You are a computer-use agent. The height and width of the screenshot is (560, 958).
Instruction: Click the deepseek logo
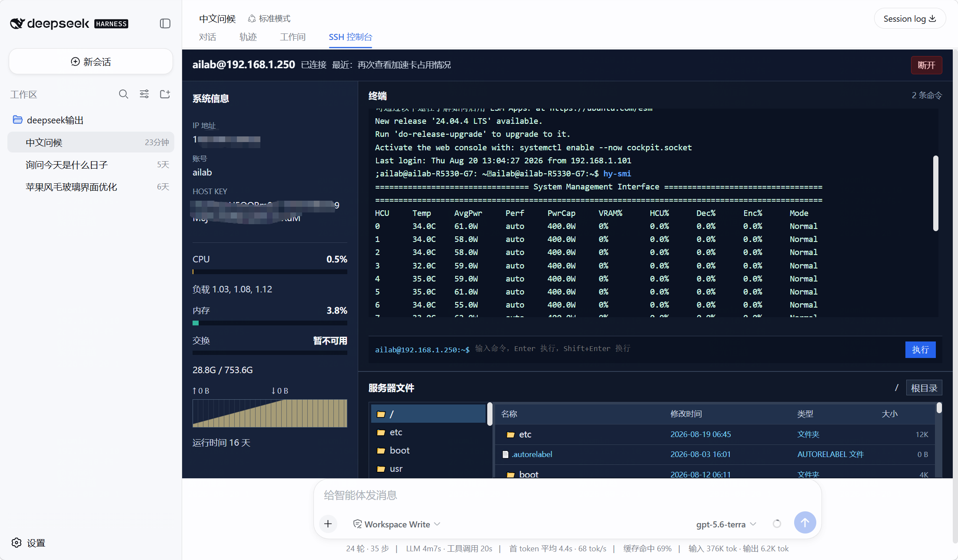[x=69, y=23]
